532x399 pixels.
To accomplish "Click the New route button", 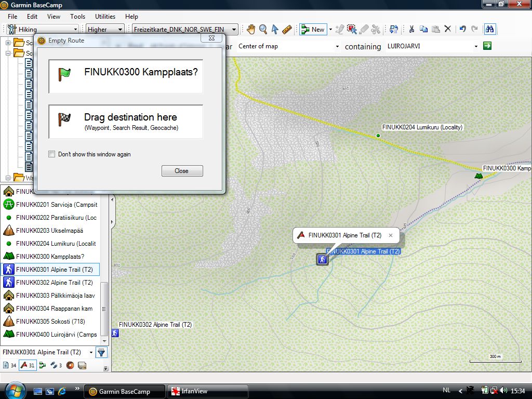I will click(313, 30).
